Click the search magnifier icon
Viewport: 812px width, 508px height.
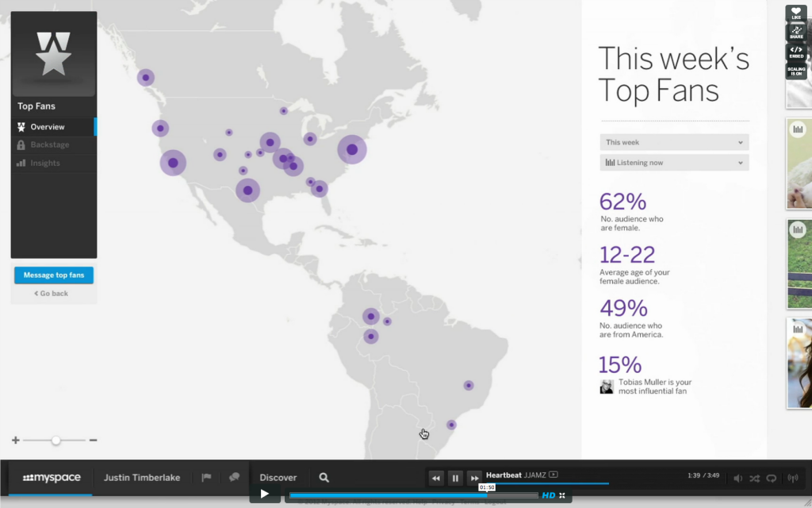tap(324, 478)
